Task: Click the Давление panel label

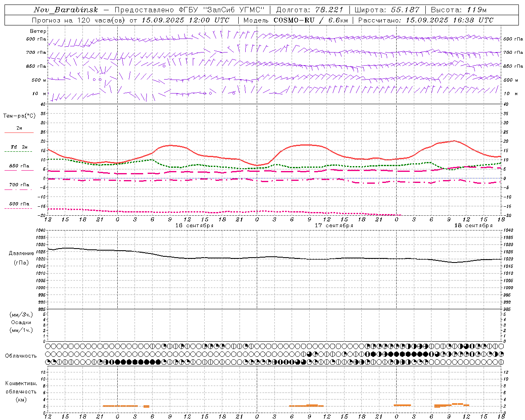Action: 21,253
